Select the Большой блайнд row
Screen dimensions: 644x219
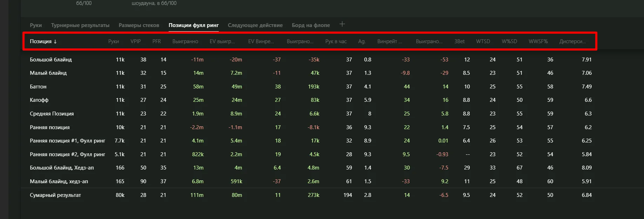point(51,60)
